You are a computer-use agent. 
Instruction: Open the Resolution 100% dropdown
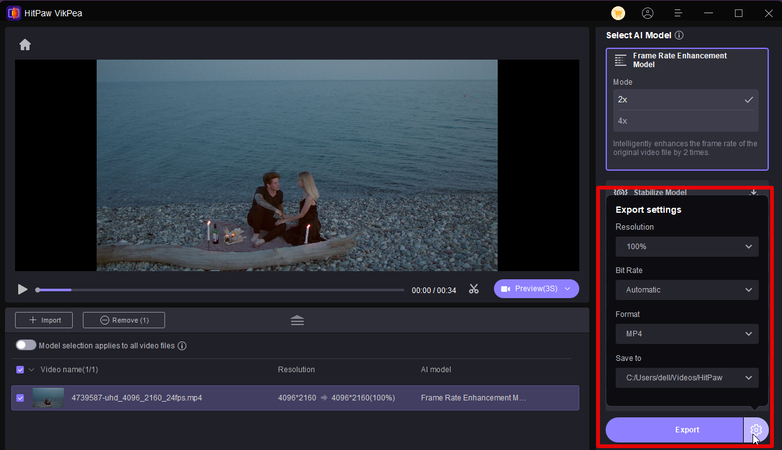pos(687,246)
